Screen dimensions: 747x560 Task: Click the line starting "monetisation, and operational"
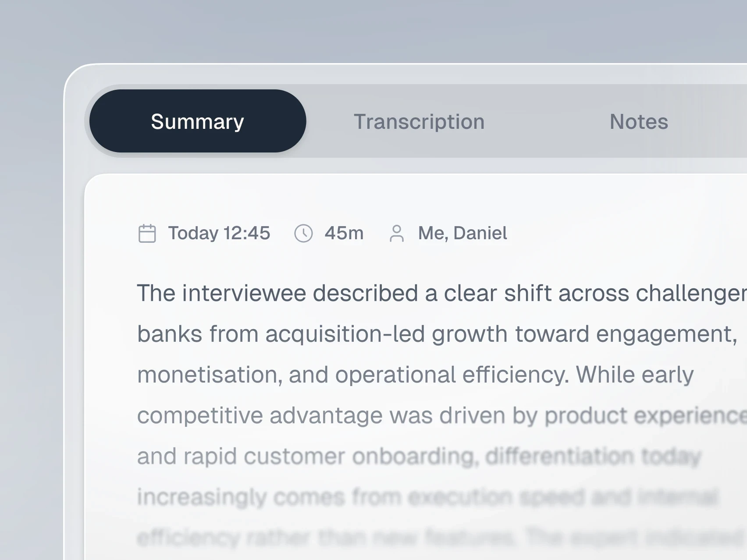416,375
